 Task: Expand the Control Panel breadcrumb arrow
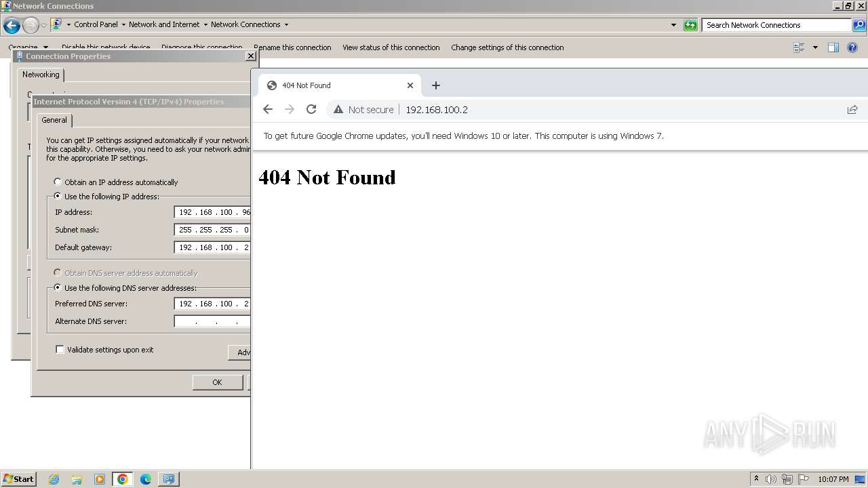[123, 24]
